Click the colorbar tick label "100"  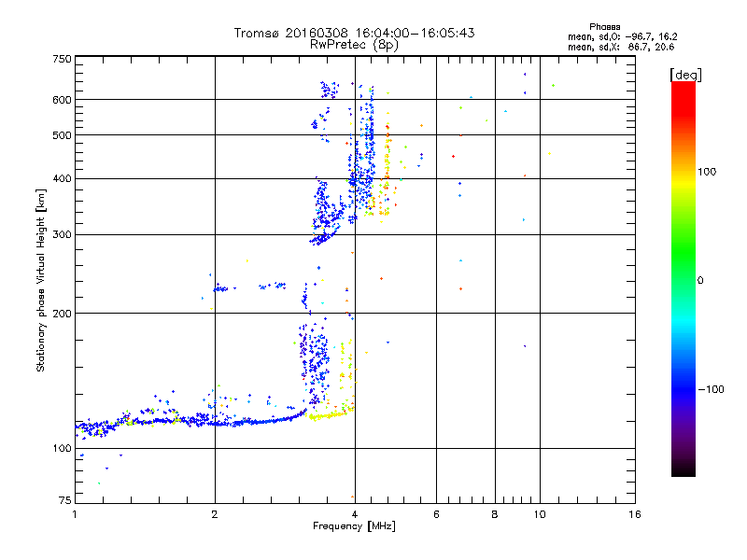[x=707, y=172]
